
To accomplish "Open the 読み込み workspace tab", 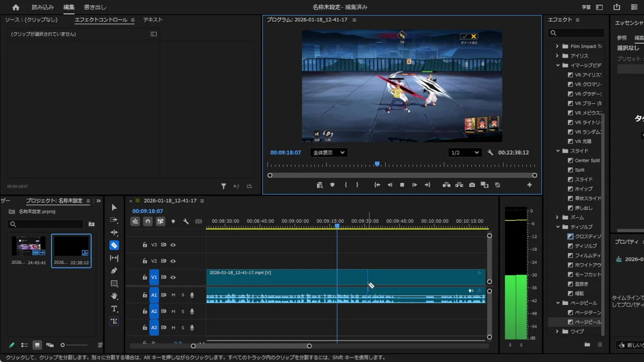I will click(43, 8).
